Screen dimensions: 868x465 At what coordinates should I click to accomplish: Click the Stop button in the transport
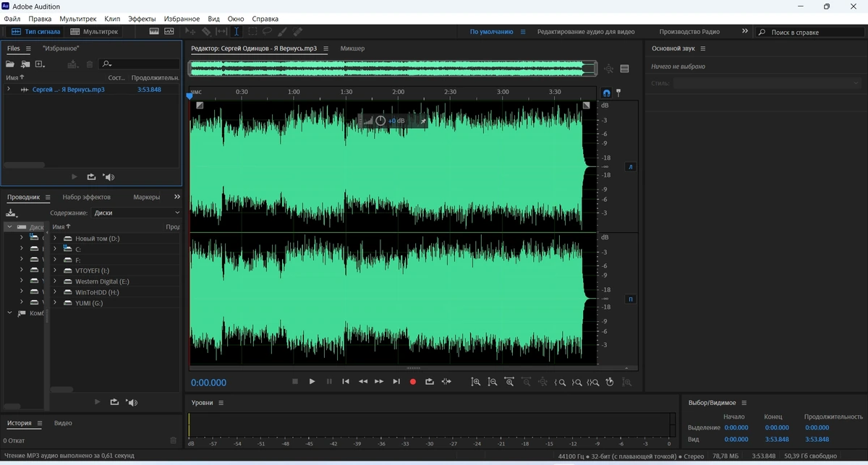click(x=295, y=381)
